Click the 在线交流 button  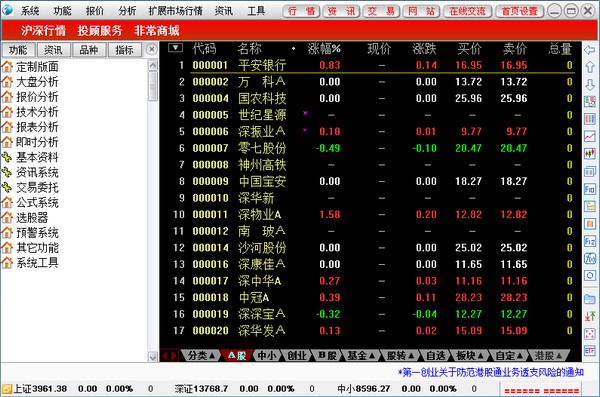click(467, 11)
